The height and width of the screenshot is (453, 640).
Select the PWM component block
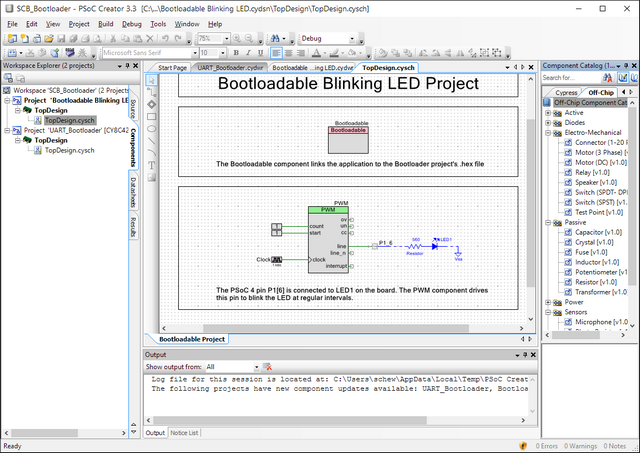point(328,240)
